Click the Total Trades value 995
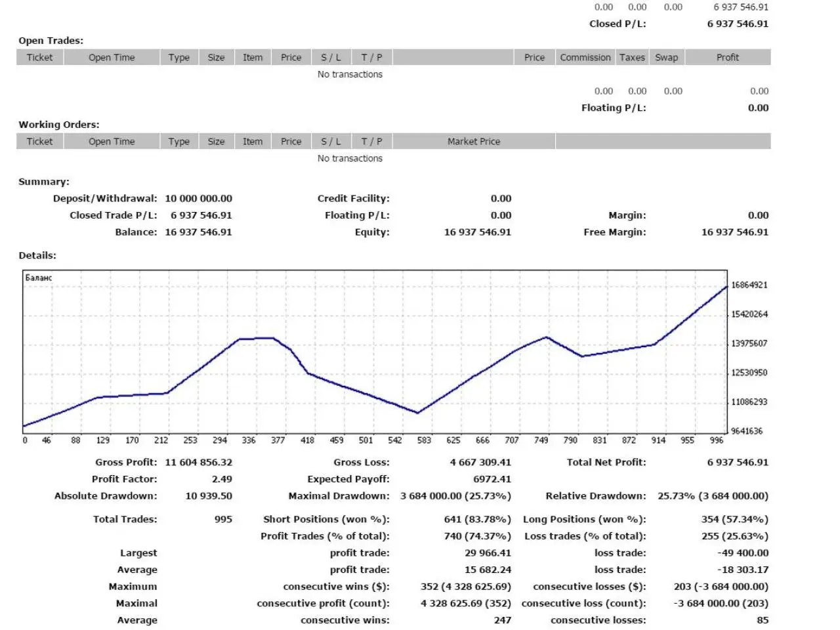The image size is (840, 630). pos(223,520)
